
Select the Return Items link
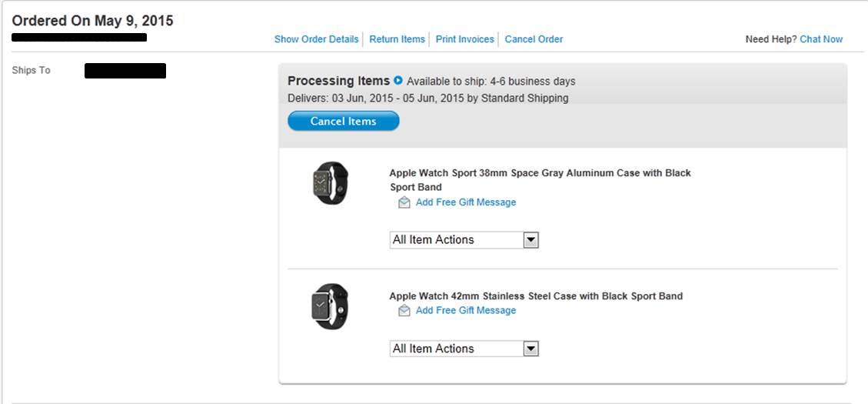(397, 39)
